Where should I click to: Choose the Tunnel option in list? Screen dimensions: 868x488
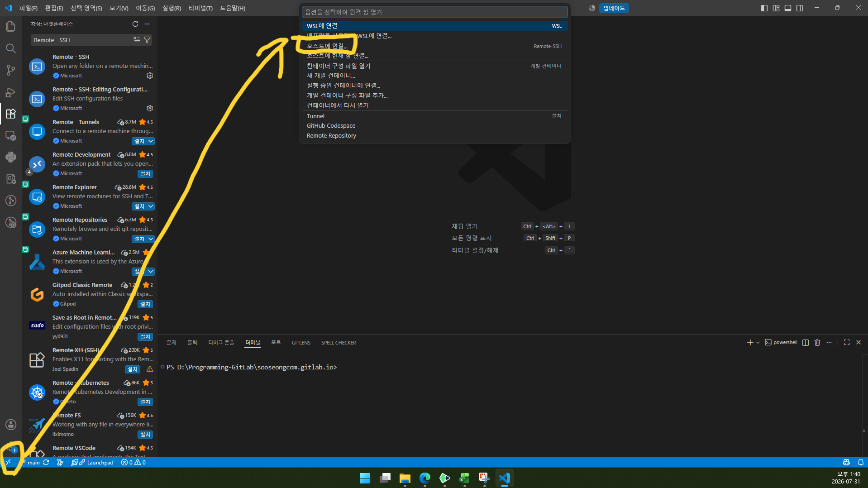(x=434, y=116)
